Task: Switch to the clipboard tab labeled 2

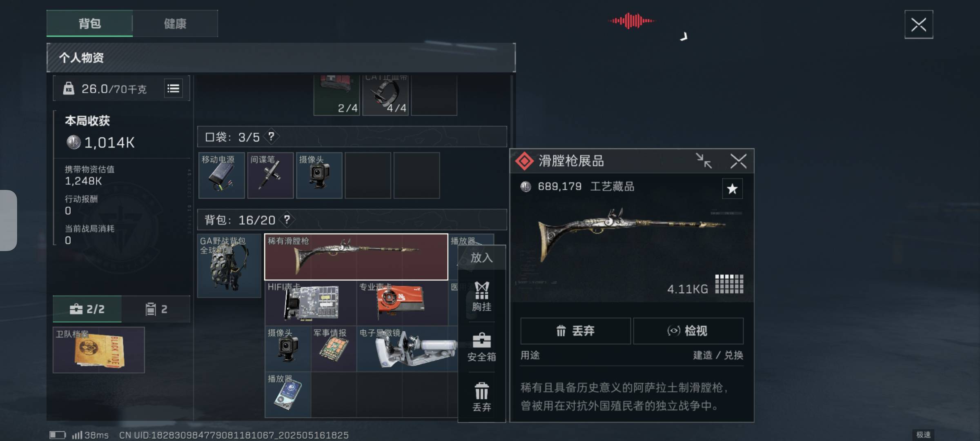Action: point(156,309)
